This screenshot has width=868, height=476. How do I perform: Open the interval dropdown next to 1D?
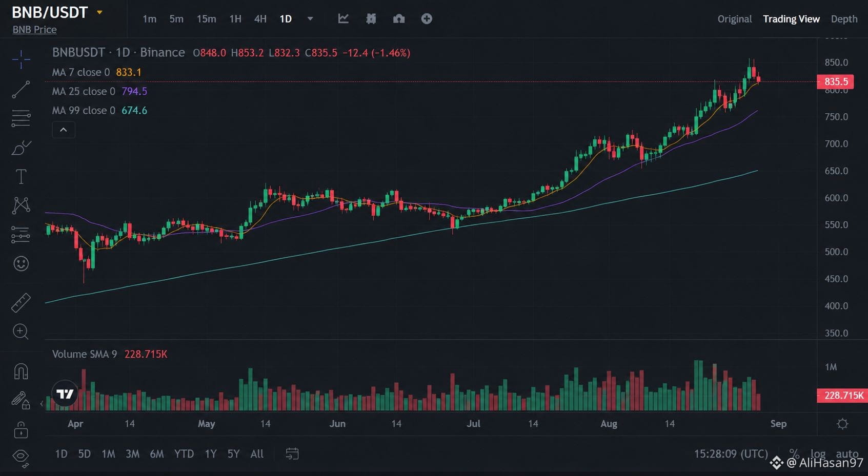[x=310, y=19]
